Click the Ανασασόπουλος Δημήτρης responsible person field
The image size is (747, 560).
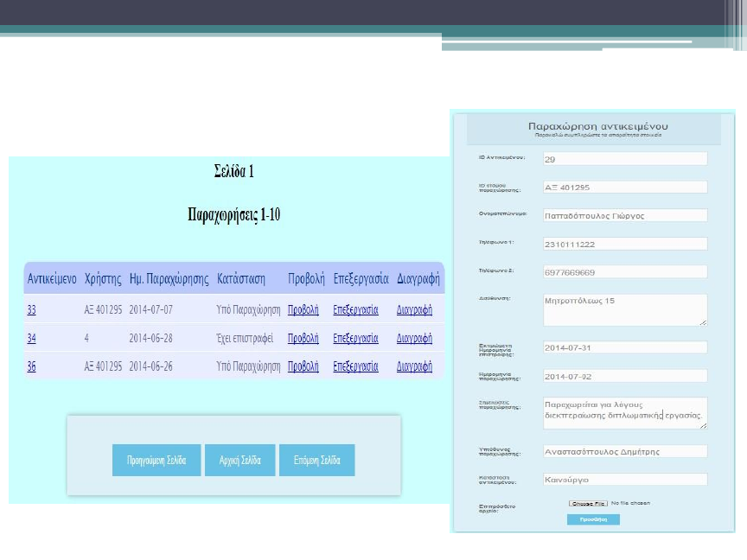coord(624,451)
